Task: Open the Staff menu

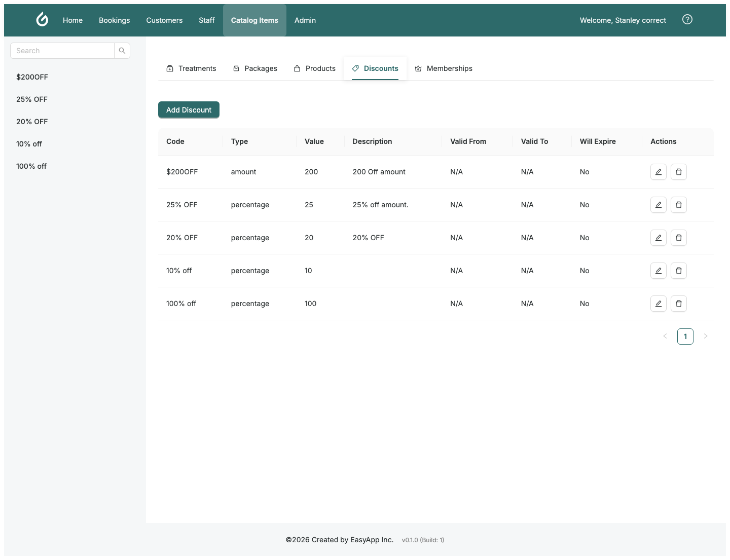Action: [x=207, y=20]
